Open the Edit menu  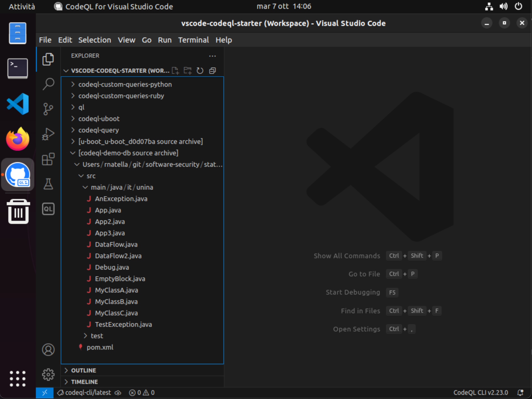pos(65,40)
